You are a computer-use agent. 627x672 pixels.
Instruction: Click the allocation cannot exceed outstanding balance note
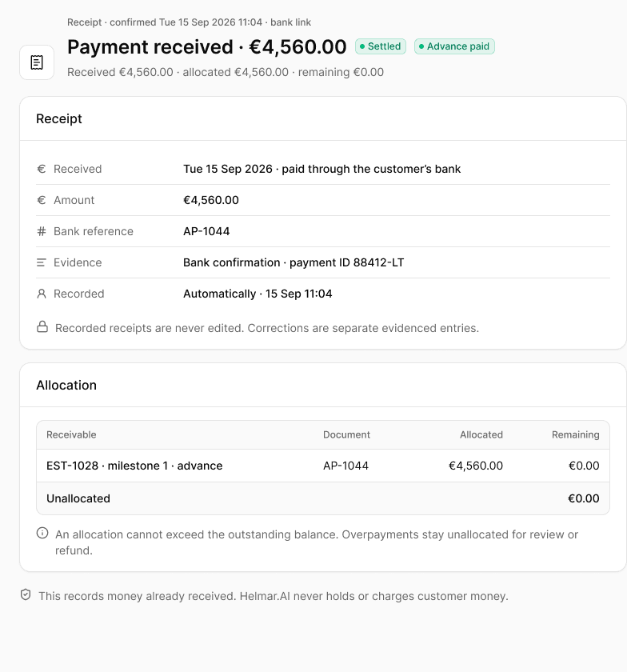(317, 542)
